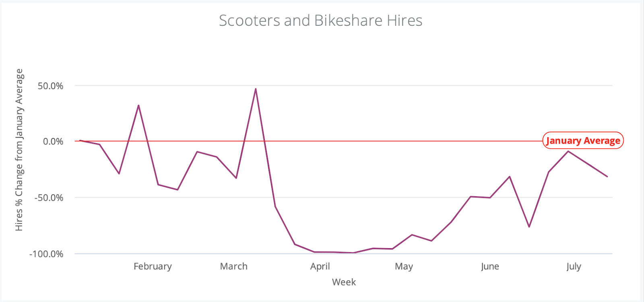Click the red baseline above the May label
This screenshot has width=644, height=302.
404,141
